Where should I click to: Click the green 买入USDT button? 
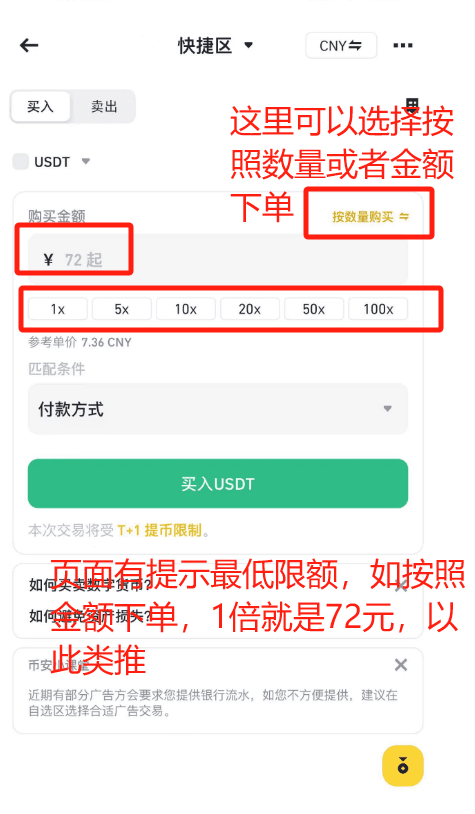(218, 483)
